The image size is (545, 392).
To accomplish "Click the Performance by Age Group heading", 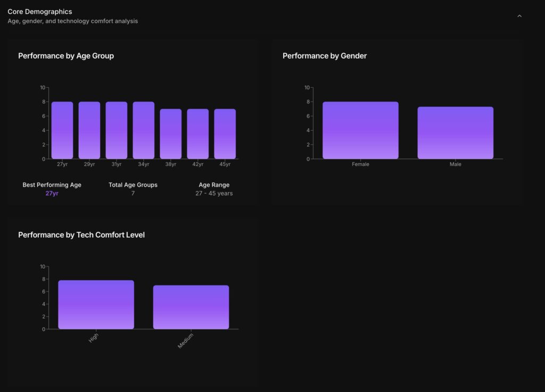I will pos(66,56).
